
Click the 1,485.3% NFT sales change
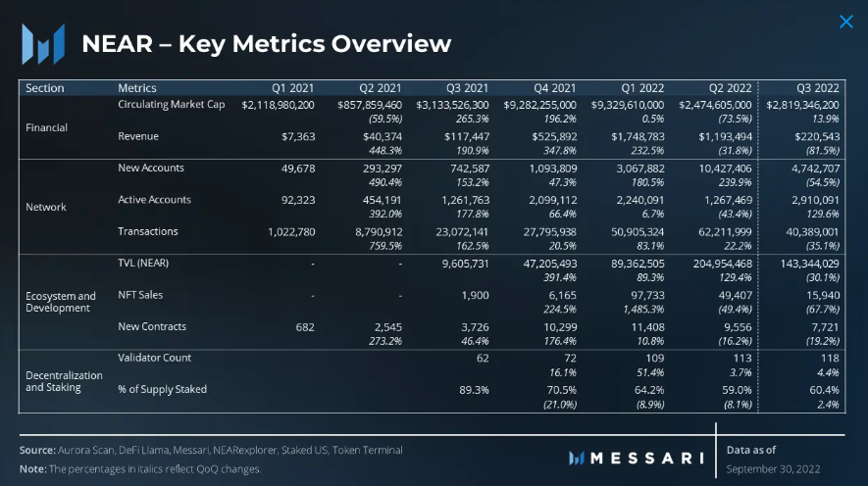coord(643,310)
